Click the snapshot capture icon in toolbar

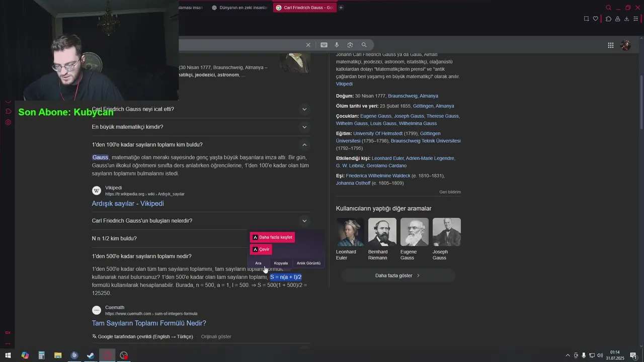pos(586,19)
